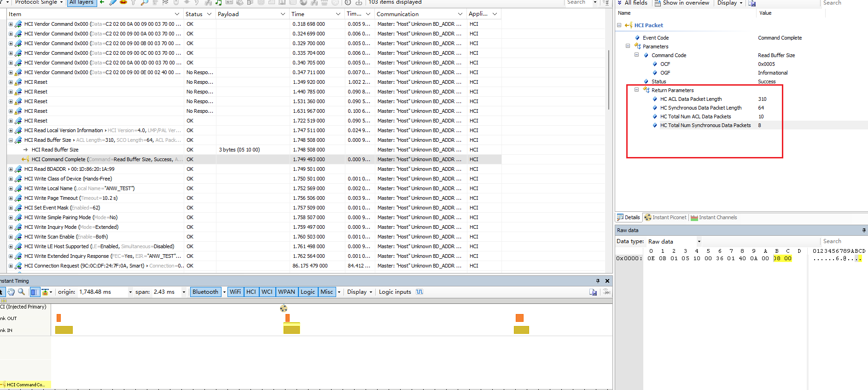
Task: Click the music note icon in top toolbar
Action: click(219, 3)
